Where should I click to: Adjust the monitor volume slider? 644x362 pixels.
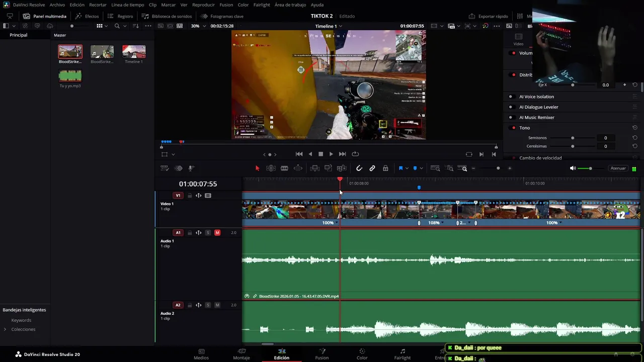(590, 168)
